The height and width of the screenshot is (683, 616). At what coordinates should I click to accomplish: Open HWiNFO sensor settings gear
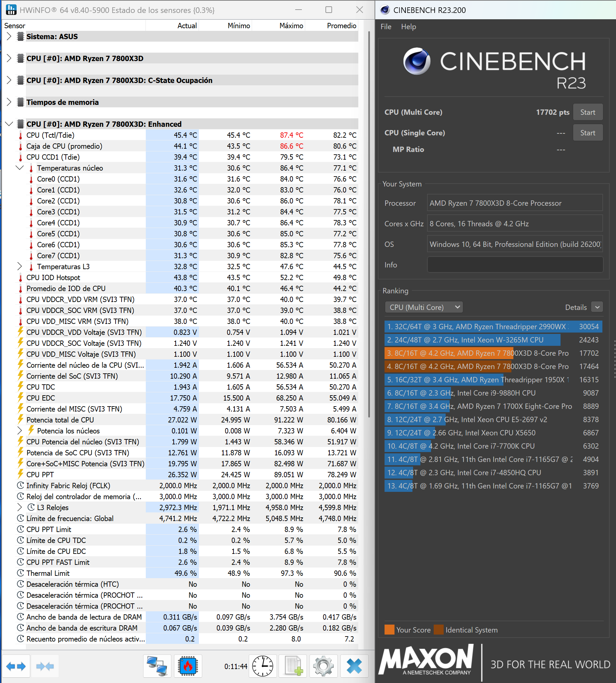click(323, 666)
